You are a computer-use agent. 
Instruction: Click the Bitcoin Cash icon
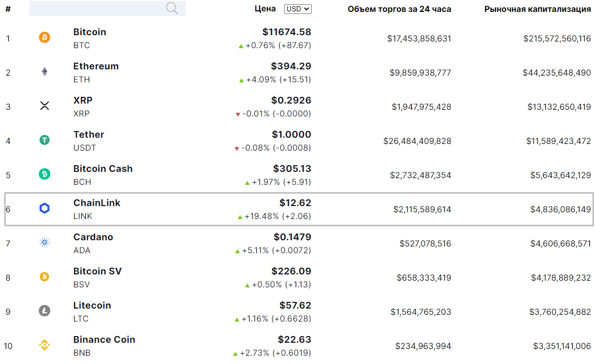[45, 174]
